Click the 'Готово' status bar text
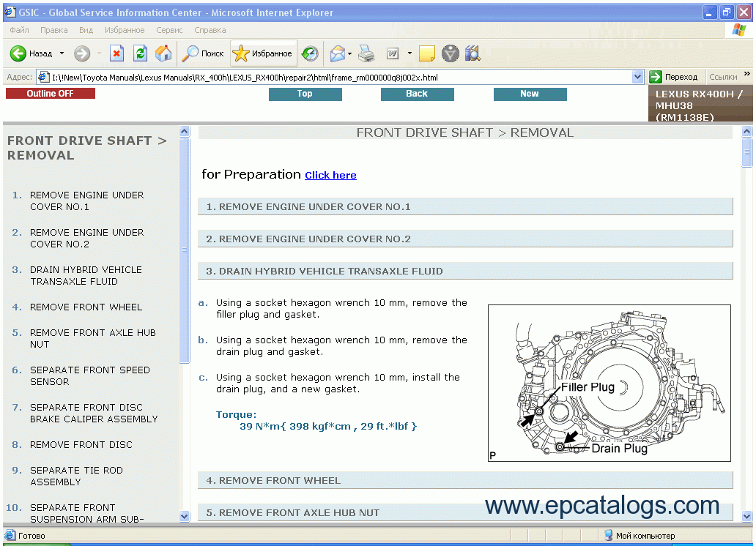Viewport: 756px width, 546px height. point(31,536)
